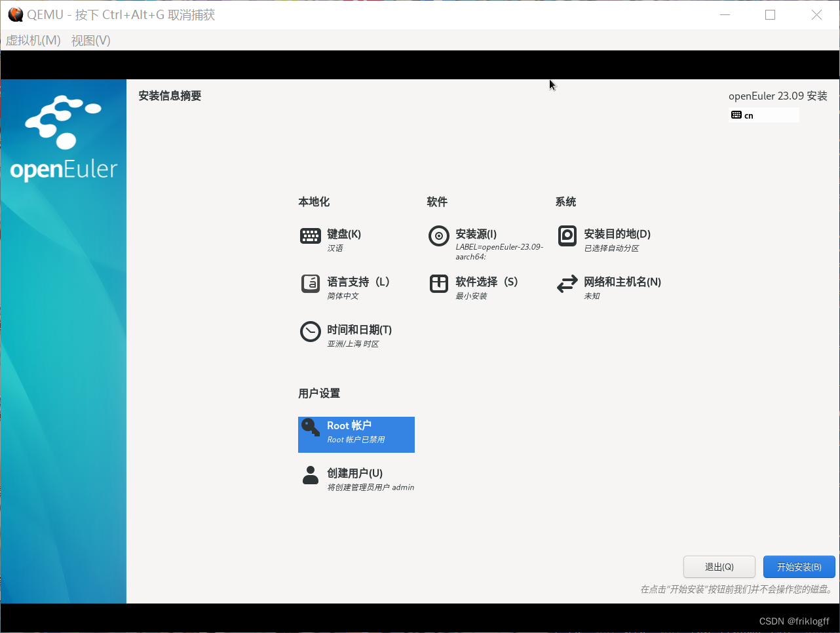840x633 pixels.
Task: Open the 视图(V) menu
Action: tap(91, 41)
